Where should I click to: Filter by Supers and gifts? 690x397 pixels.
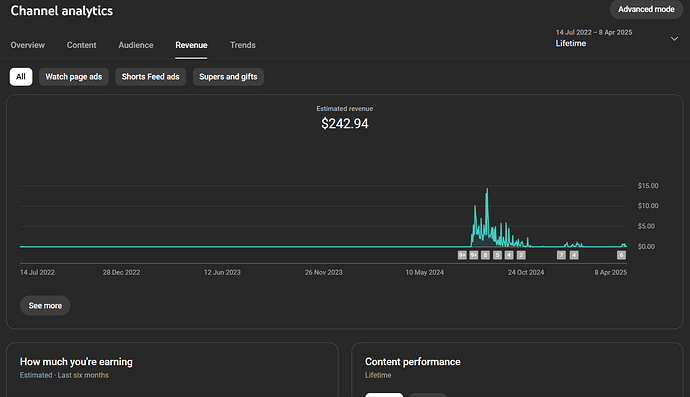point(228,77)
